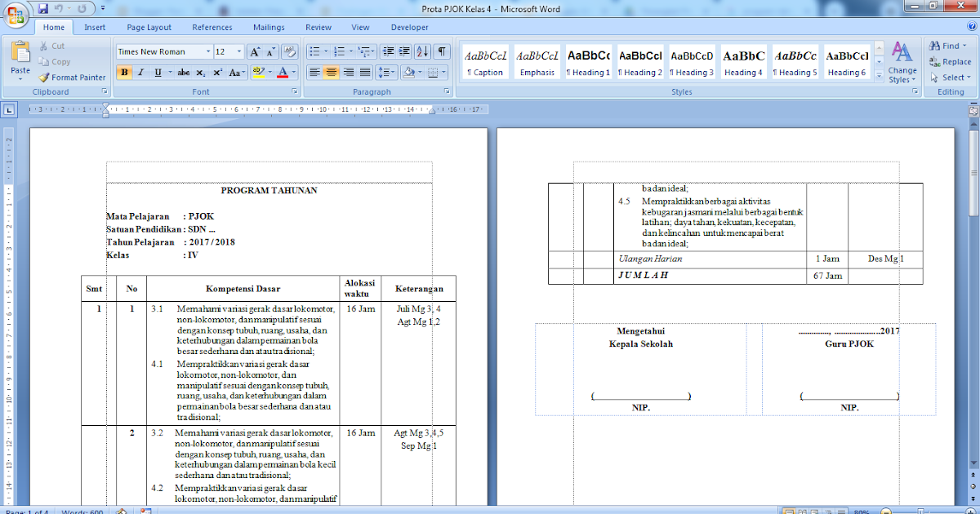Increase the paragraph indent
The height and width of the screenshot is (514, 980).
405,51
